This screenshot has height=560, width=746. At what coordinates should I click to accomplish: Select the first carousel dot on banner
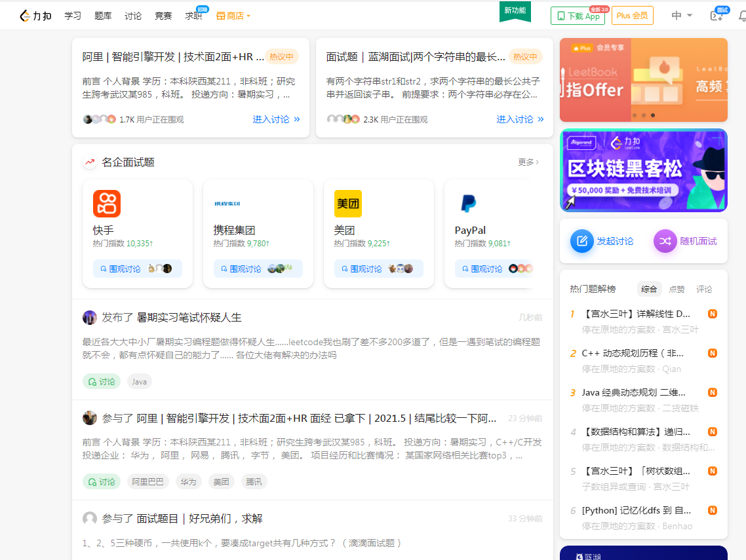[x=635, y=115]
